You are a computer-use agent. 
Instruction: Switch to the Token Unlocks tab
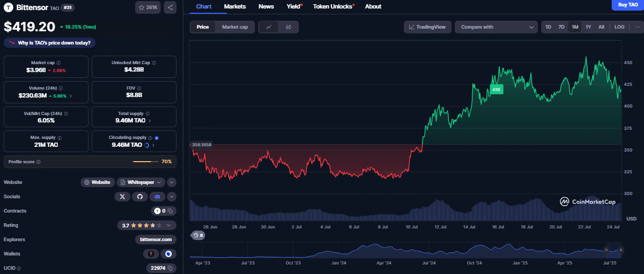pyautogui.click(x=333, y=6)
